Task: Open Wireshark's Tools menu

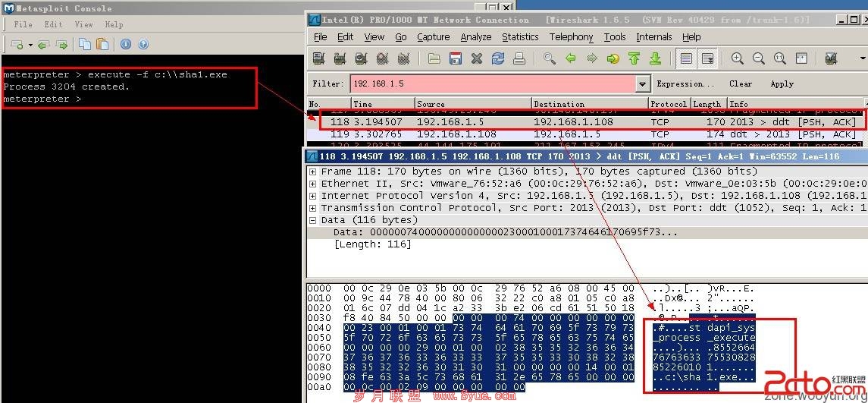Action: click(x=615, y=37)
